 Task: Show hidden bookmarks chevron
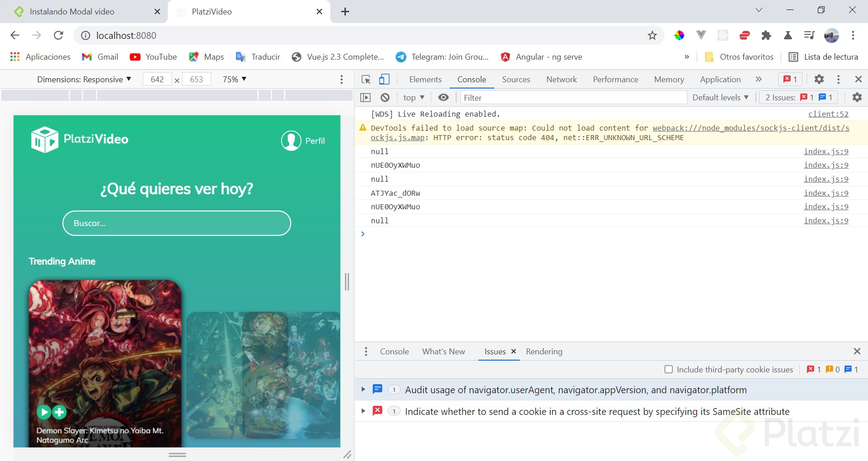[x=687, y=57]
